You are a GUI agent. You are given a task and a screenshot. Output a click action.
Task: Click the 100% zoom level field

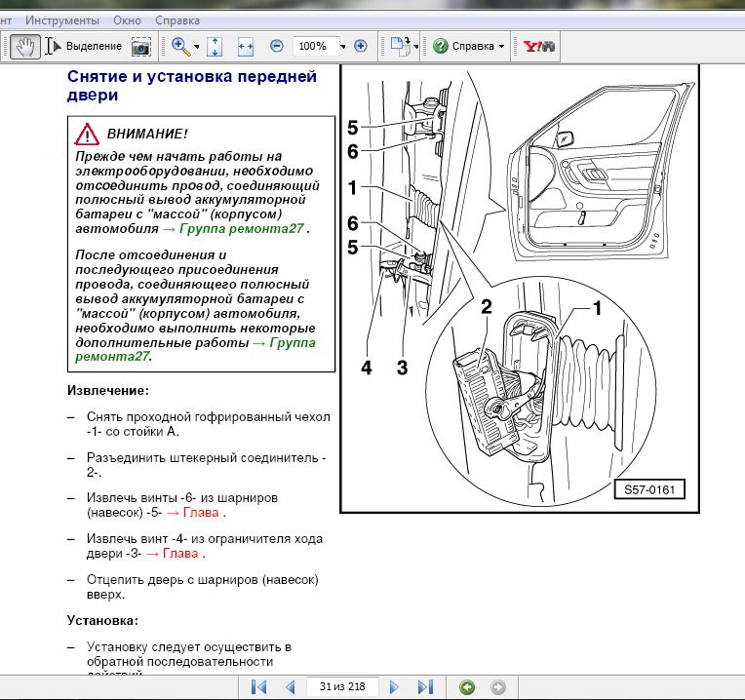pos(313,46)
